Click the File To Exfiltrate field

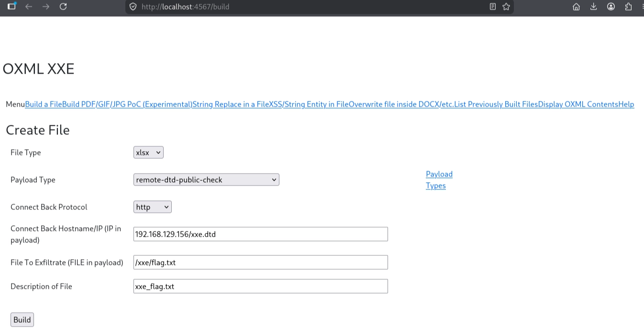[x=261, y=262]
